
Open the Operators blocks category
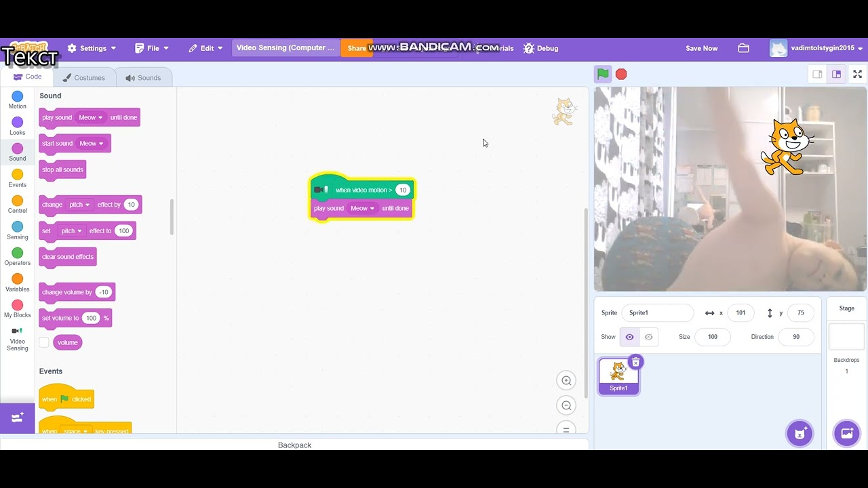click(18, 256)
